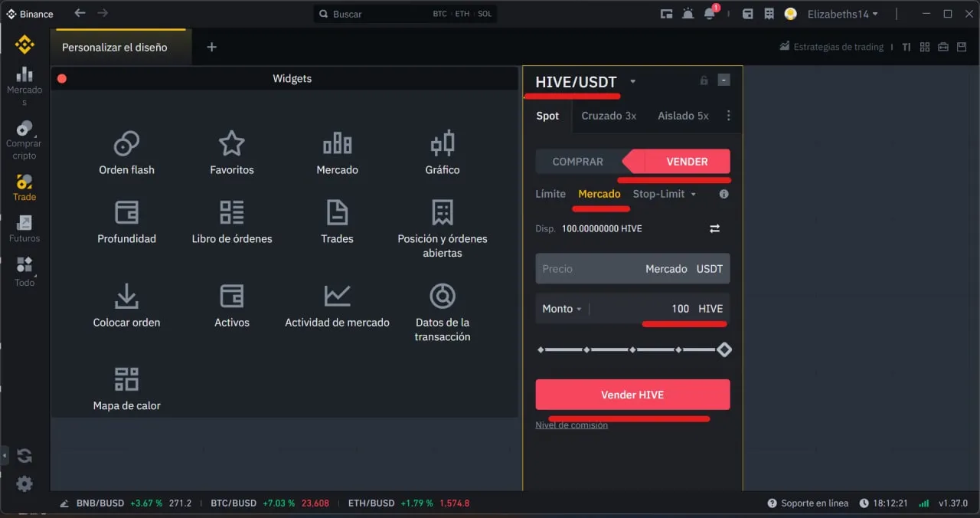Image resolution: width=980 pixels, height=518 pixels.
Task: Click the alarm siren alerts icon
Action: pos(688,14)
